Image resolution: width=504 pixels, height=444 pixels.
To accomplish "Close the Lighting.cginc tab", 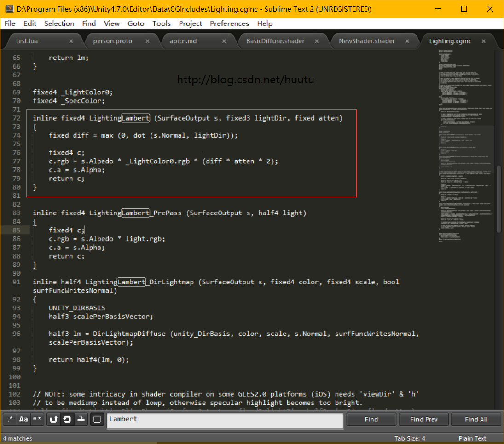I will click(x=484, y=41).
